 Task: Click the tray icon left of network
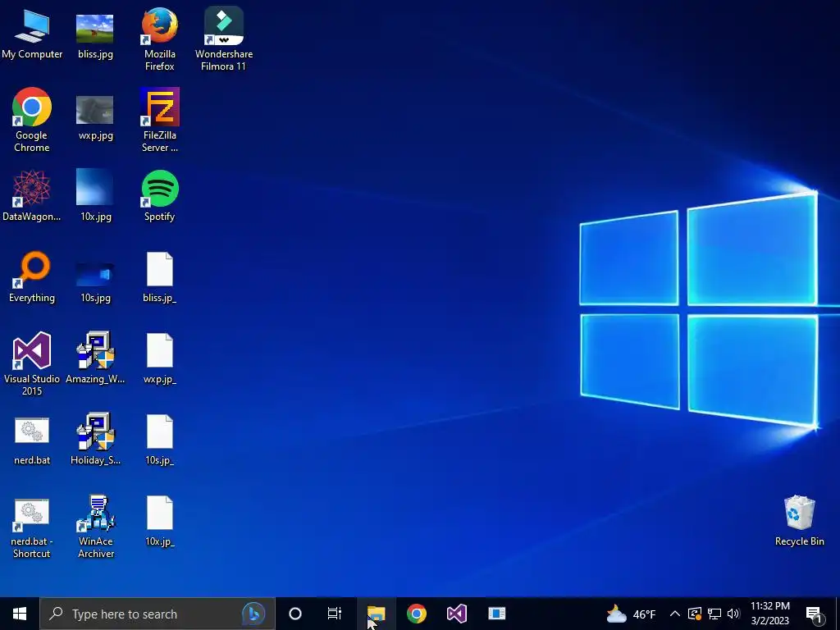(x=695, y=614)
